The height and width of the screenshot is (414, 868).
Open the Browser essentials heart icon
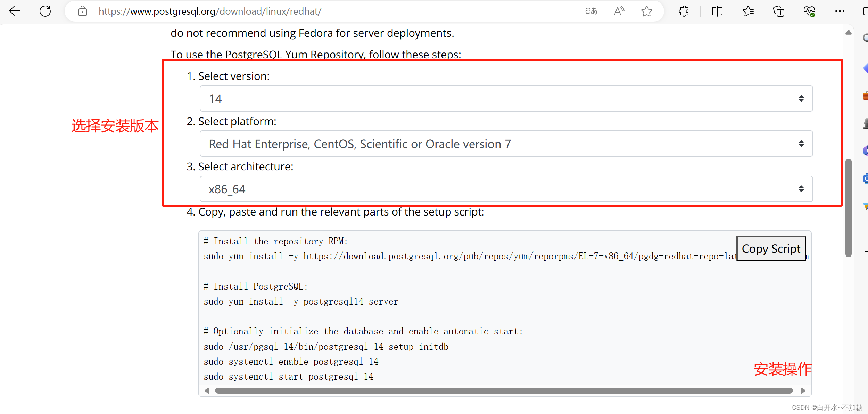point(809,11)
